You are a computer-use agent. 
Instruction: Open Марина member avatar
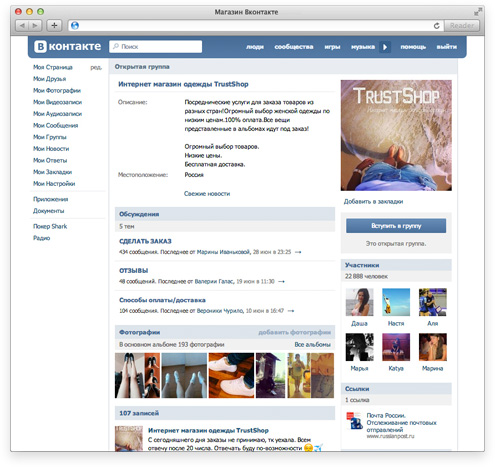[x=433, y=347]
